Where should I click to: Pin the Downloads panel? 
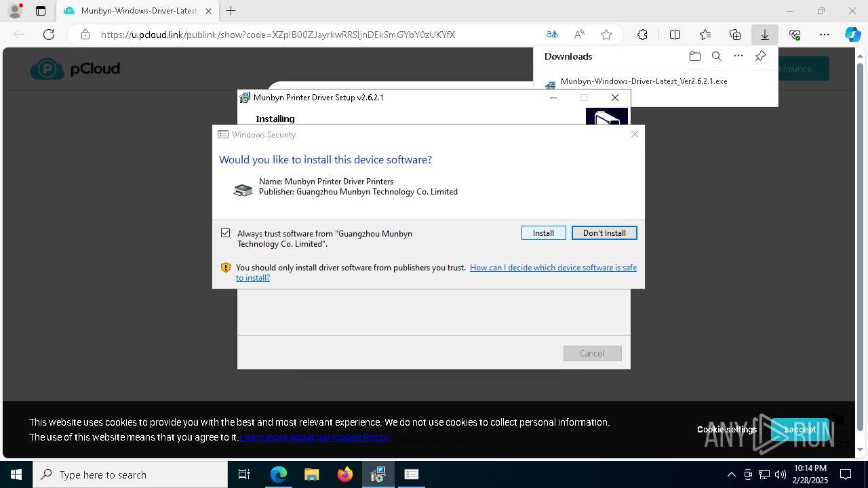tap(760, 56)
